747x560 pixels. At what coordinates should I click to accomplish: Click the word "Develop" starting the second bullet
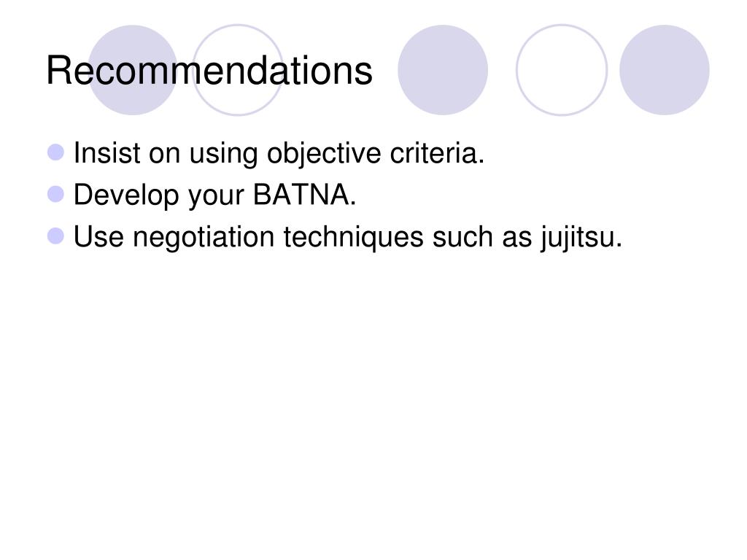pyautogui.click(x=125, y=195)
